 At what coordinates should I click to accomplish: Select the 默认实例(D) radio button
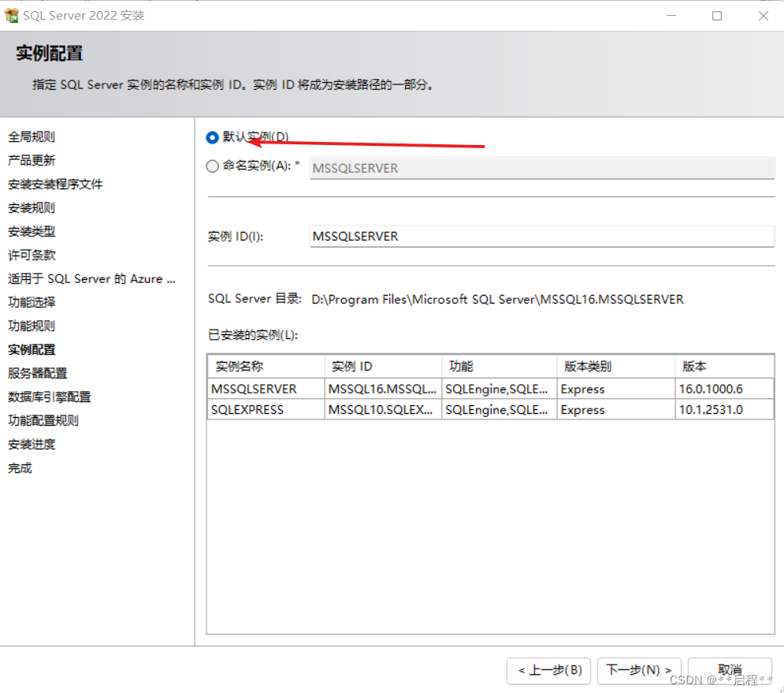click(x=213, y=137)
